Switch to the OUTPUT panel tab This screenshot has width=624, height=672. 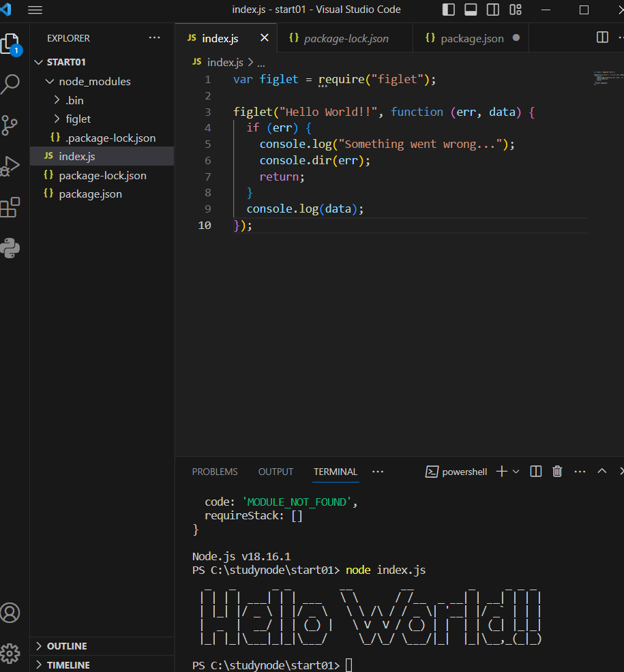pyautogui.click(x=276, y=472)
